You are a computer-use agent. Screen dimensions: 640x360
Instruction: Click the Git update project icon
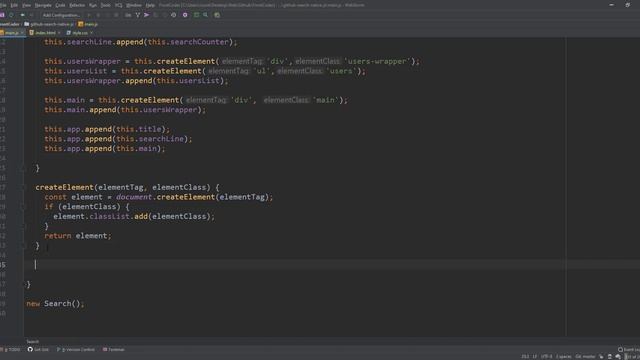tap(128, 15)
